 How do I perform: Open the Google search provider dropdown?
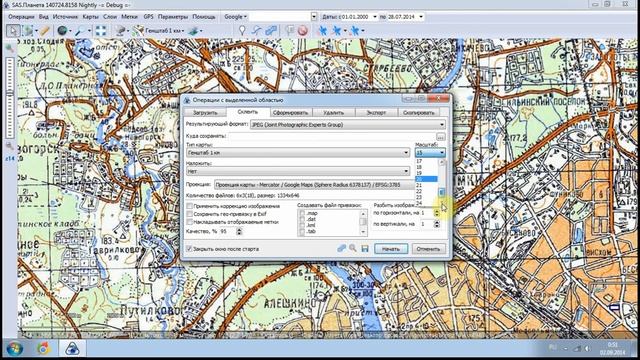pyautogui.click(x=236, y=17)
